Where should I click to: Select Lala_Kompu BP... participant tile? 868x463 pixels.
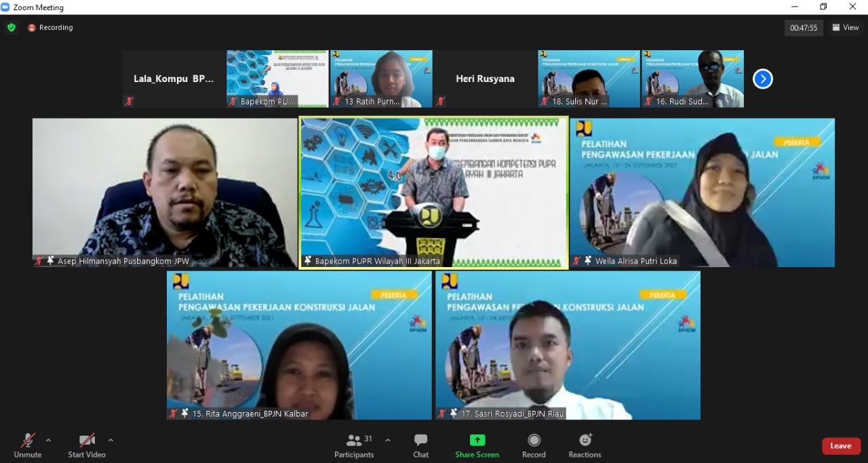174,79
